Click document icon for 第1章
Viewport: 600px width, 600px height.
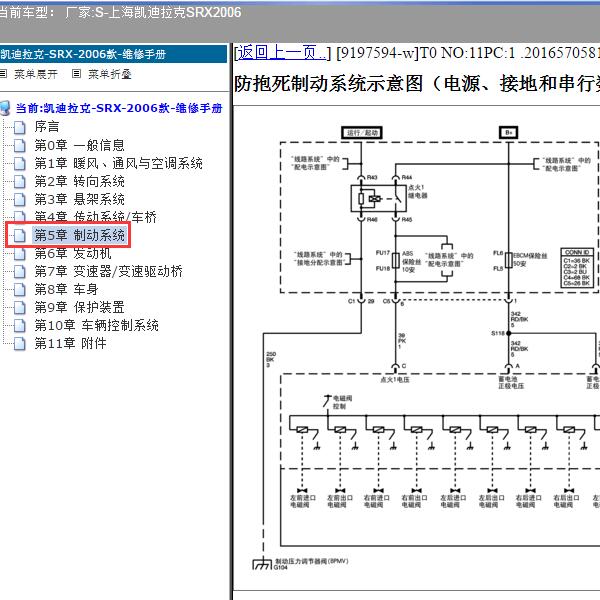click(20, 163)
